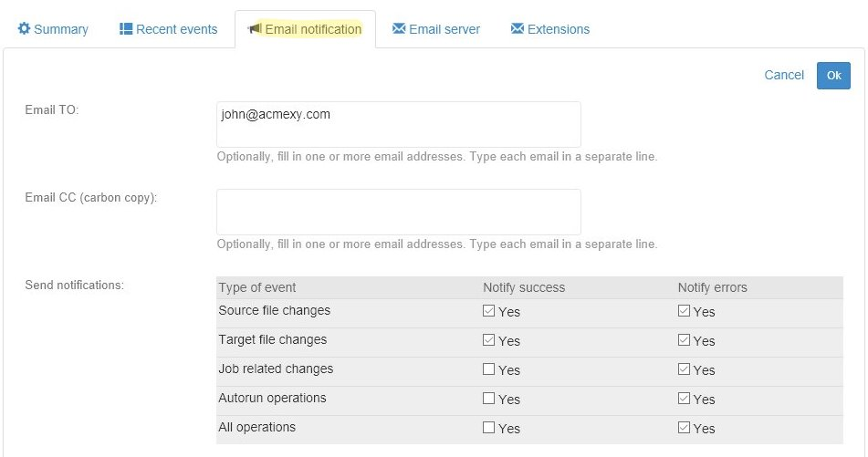Click the megaphone icon on Email notification tab
Screen dimensions: 868x457
[x=255, y=29]
